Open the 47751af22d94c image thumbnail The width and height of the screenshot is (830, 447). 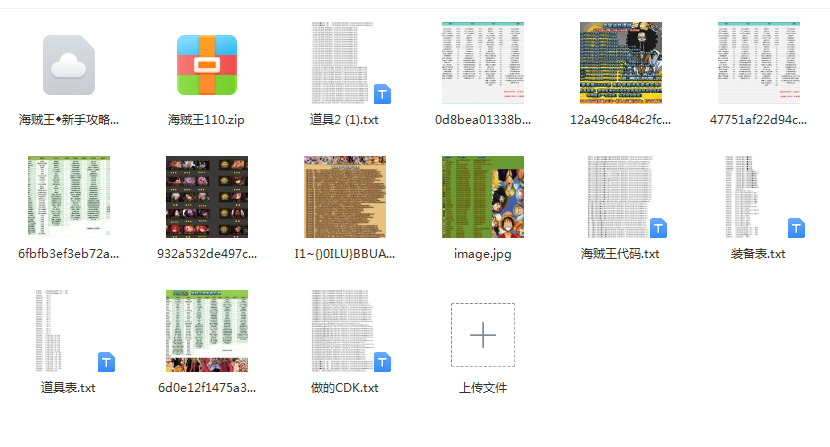(759, 63)
